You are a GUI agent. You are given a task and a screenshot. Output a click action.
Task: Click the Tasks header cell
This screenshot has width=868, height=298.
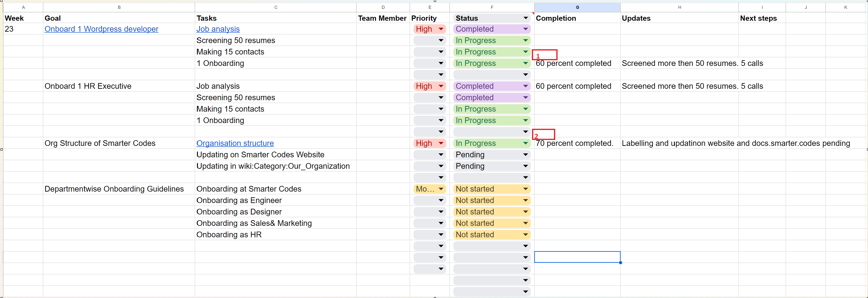(276, 18)
